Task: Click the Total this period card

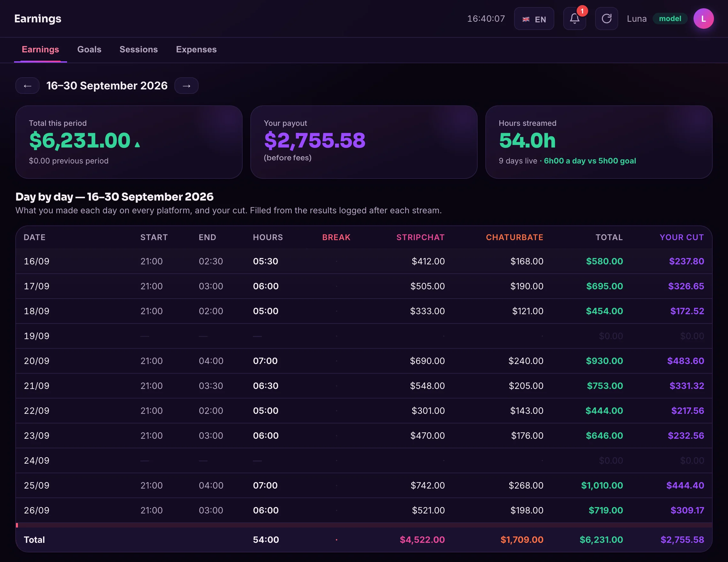Action: (129, 142)
